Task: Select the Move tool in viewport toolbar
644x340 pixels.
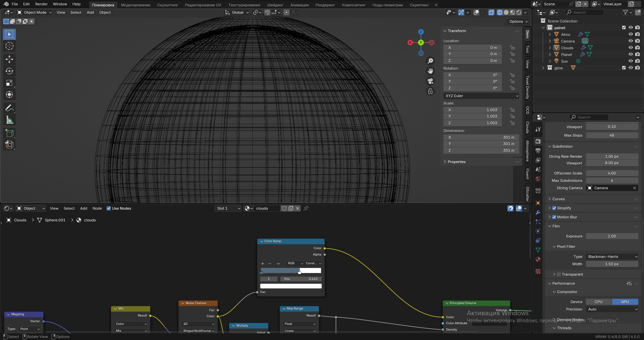Action: pos(9,59)
